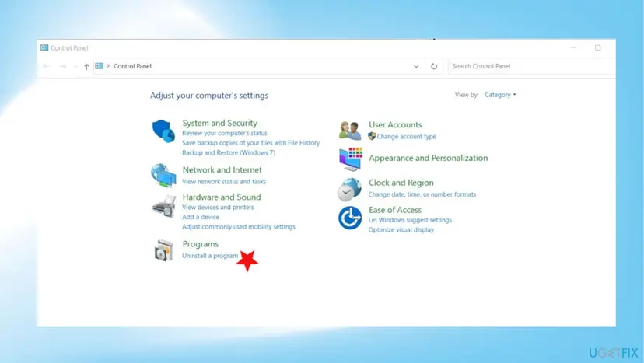Click Let Windows suggest settings
This screenshot has width=644, height=363.
(x=410, y=220)
